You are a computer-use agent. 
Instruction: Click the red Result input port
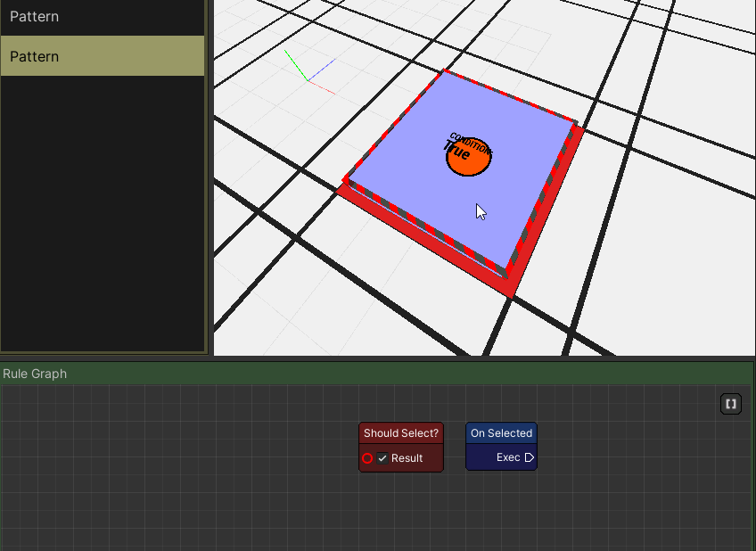click(367, 458)
